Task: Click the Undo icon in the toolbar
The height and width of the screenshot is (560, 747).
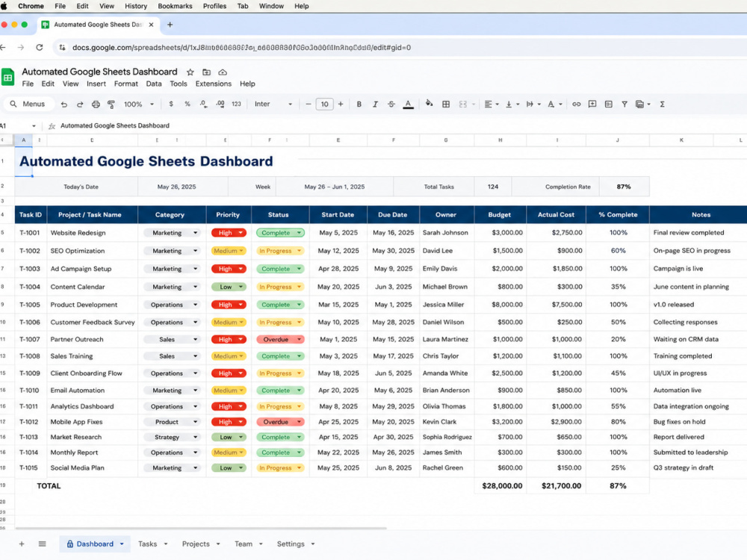Action: click(x=63, y=105)
